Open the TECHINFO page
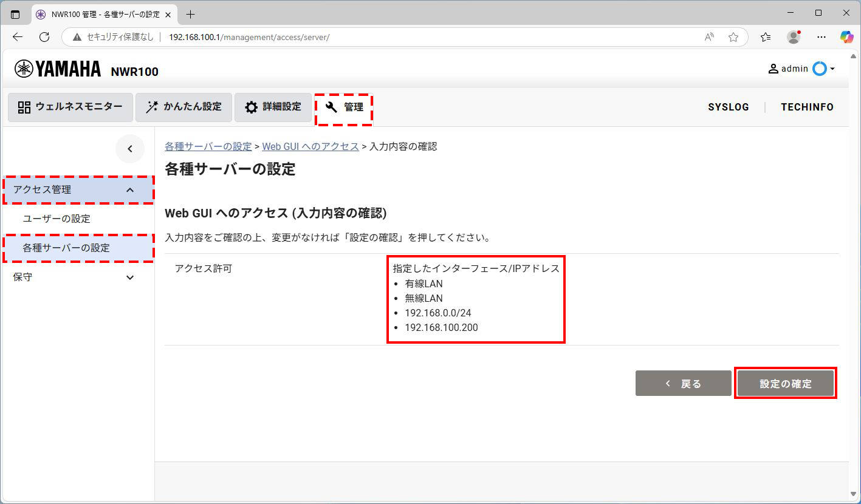861x504 pixels. (807, 107)
